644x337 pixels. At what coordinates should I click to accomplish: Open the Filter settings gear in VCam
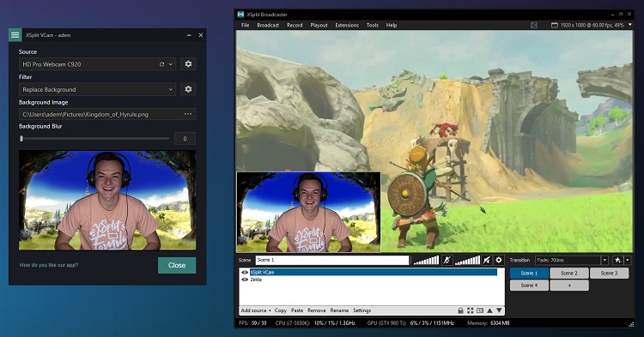(188, 89)
